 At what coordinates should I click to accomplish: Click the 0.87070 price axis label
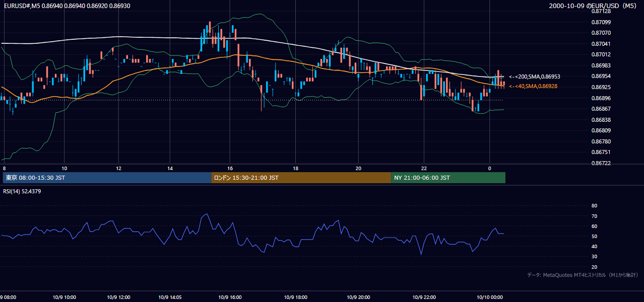tap(601, 33)
